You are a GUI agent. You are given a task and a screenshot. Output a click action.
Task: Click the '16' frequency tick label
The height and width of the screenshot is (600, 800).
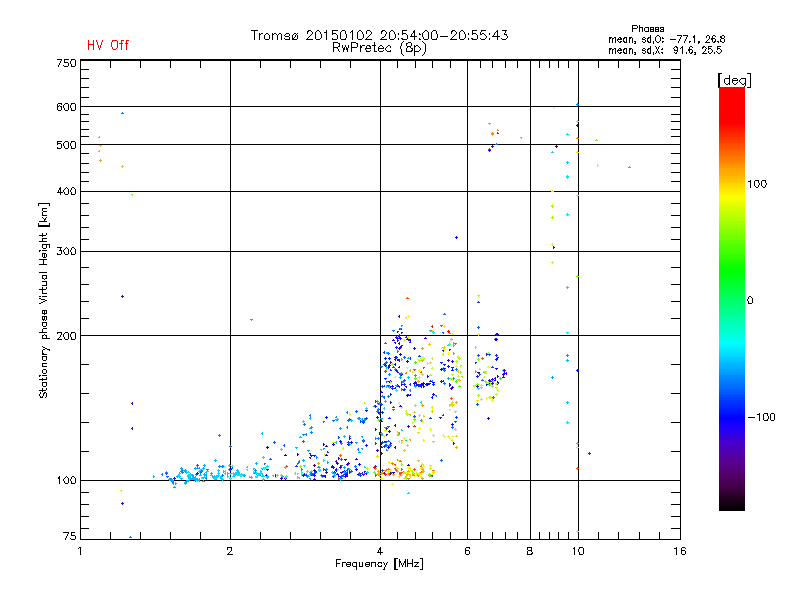click(679, 551)
